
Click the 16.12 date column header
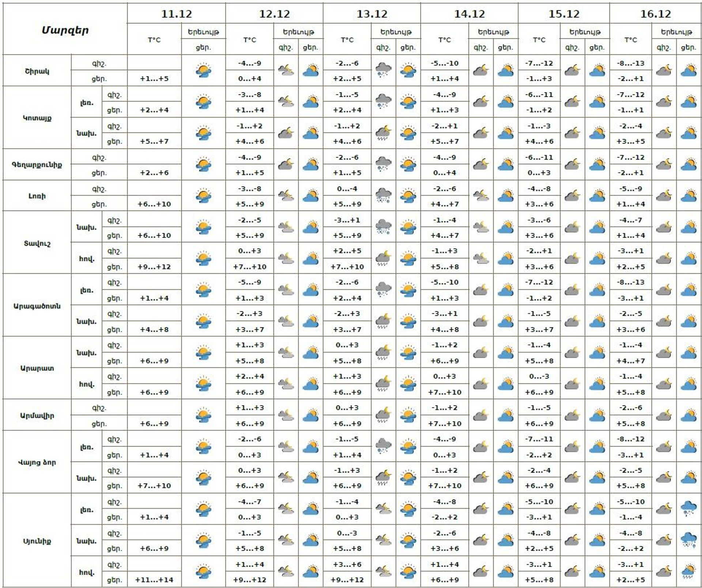click(655, 14)
